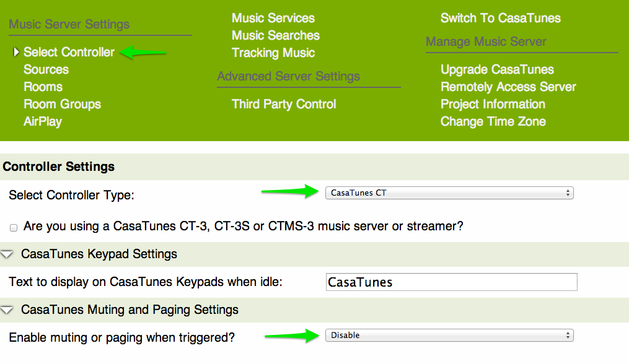Collapse CasaTunes Muting and Paging Settings section
Screen dimensions: 629x364
7,310
